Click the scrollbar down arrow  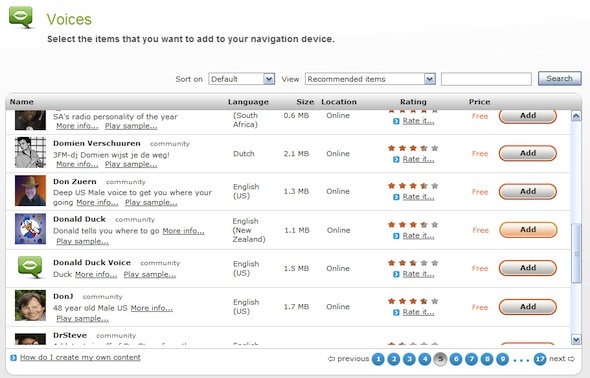[x=576, y=339]
